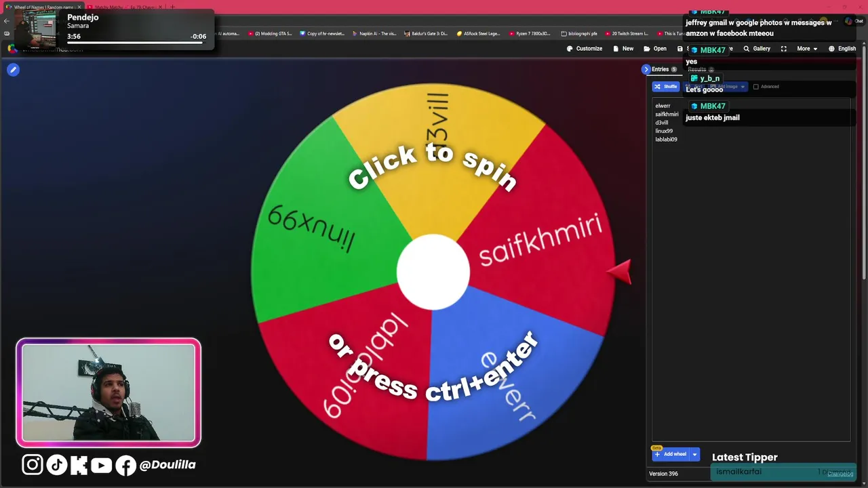Screen dimensions: 868x488
Task: Add a new wheel with Add wheel
Action: tap(671, 454)
